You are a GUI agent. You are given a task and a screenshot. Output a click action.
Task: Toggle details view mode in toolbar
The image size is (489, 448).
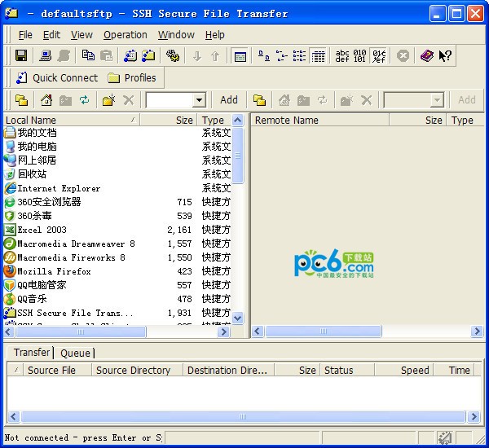pos(319,55)
